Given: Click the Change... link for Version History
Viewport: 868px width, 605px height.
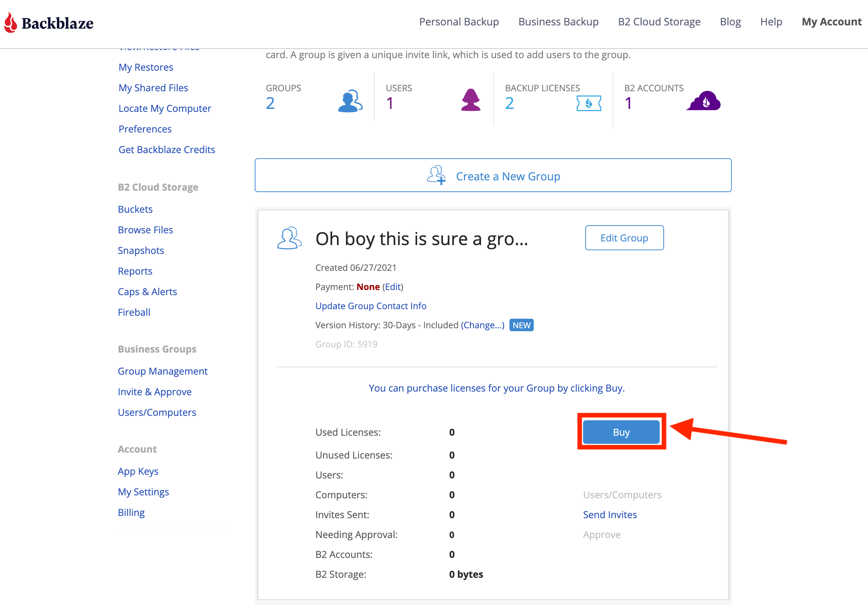Looking at the screenshot, I should point(483,325).
